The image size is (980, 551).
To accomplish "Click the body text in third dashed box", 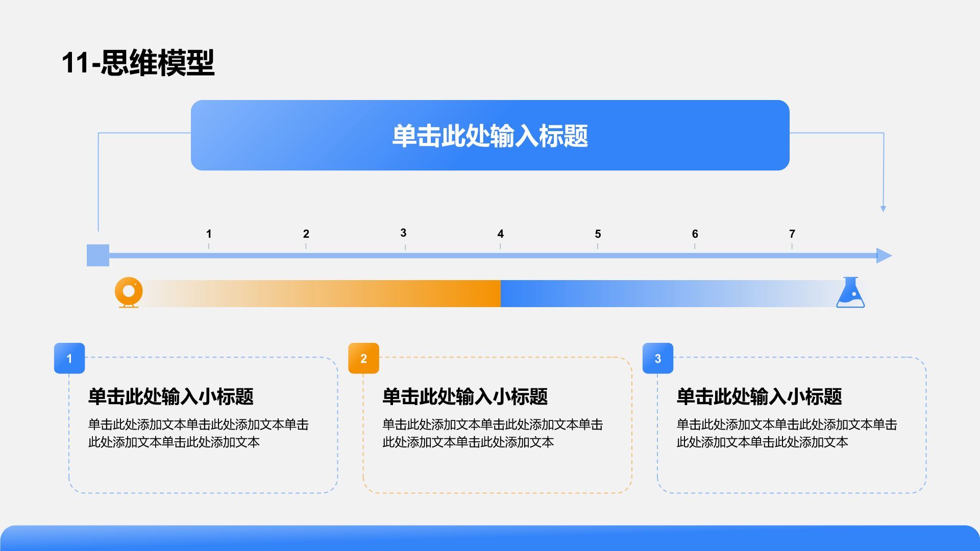I will point(786,433).
